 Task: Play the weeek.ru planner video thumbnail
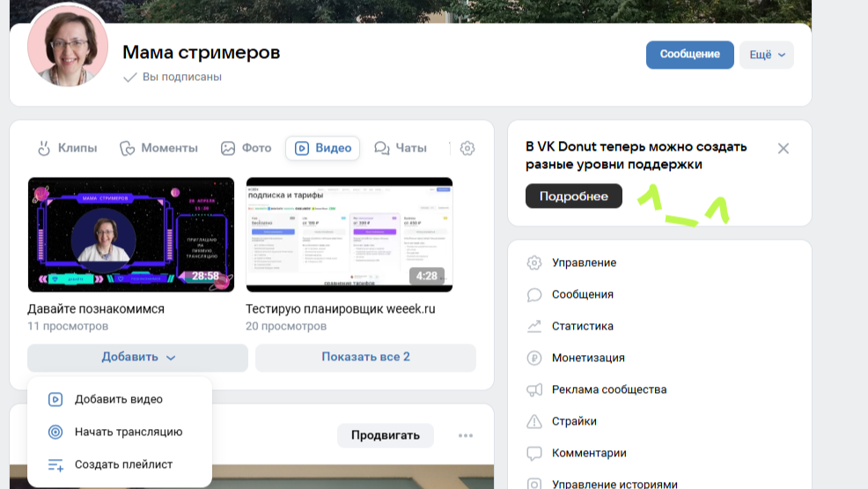click(x=349, y=234)
